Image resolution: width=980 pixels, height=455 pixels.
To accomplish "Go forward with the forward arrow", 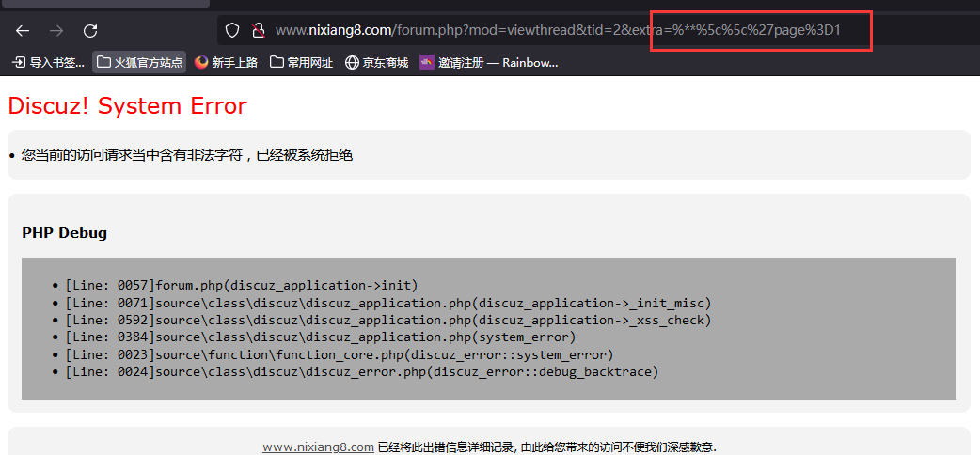I will tap(56, 31).
